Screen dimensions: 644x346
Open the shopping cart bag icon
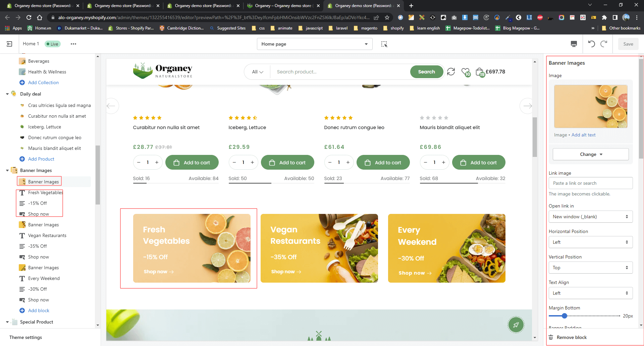click(479, 72)
